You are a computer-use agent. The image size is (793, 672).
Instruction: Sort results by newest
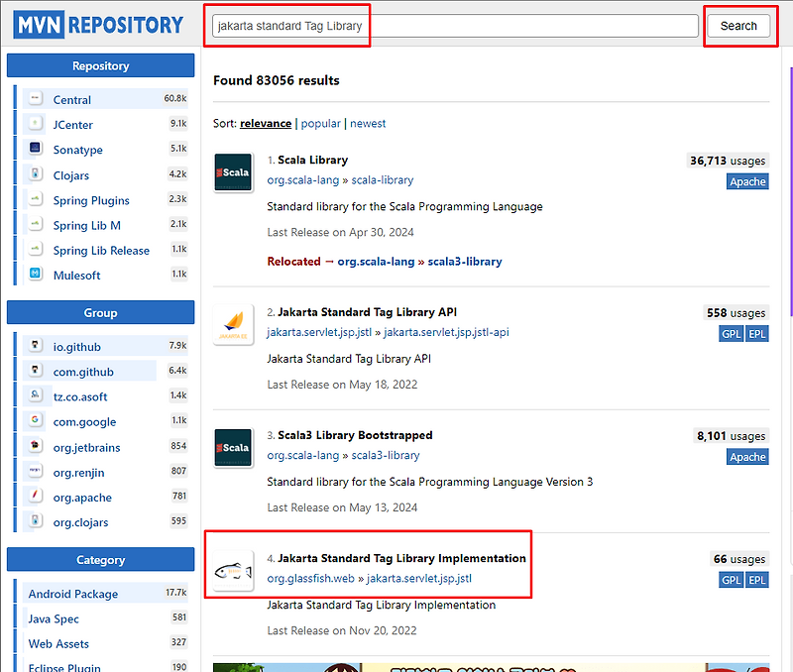point(368,123)
